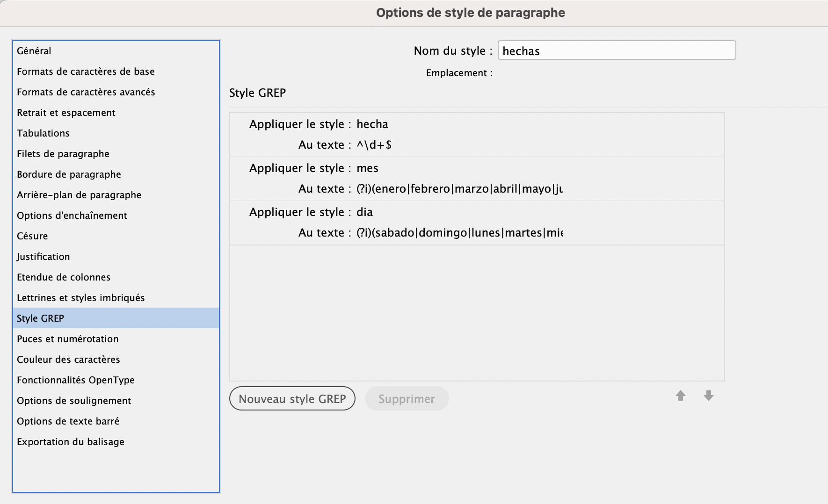828x504 pixels.
Task: Select Puces et numérotation
Action: pyautogui.click(x=68, y=338)
